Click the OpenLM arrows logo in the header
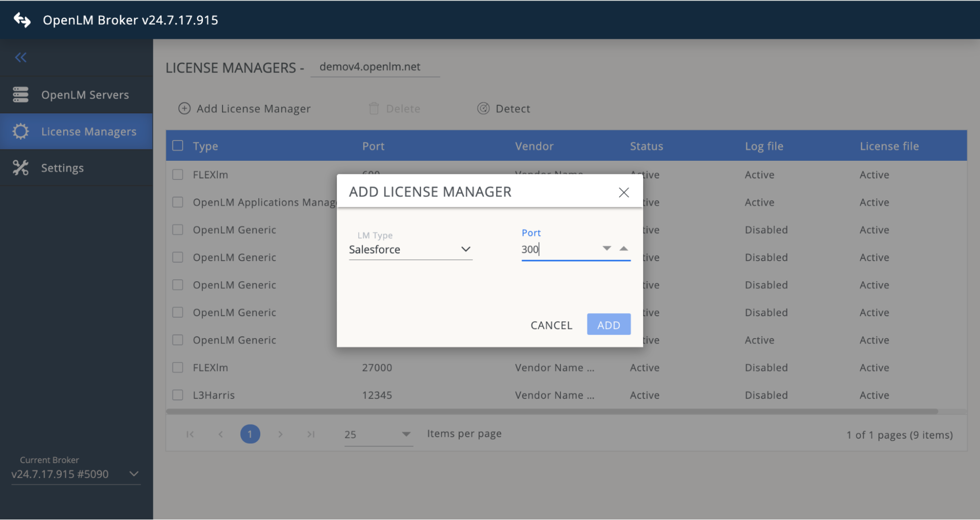Image resolution: width=980 pixels, height=520 pixels. pyautogui.click(x=21, y=20)
